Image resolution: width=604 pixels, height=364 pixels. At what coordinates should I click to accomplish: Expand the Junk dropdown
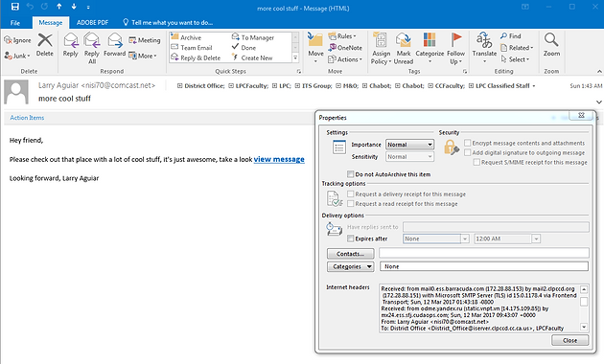pos(17,56)
